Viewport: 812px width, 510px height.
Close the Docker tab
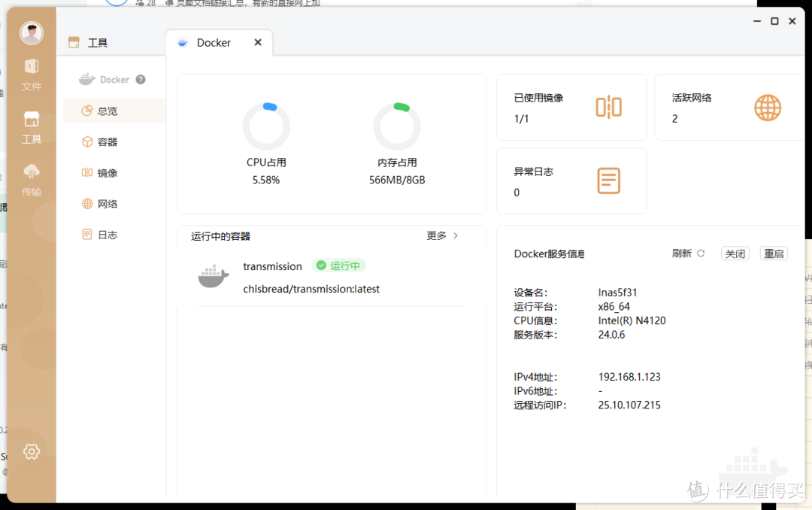pos(258,42)
